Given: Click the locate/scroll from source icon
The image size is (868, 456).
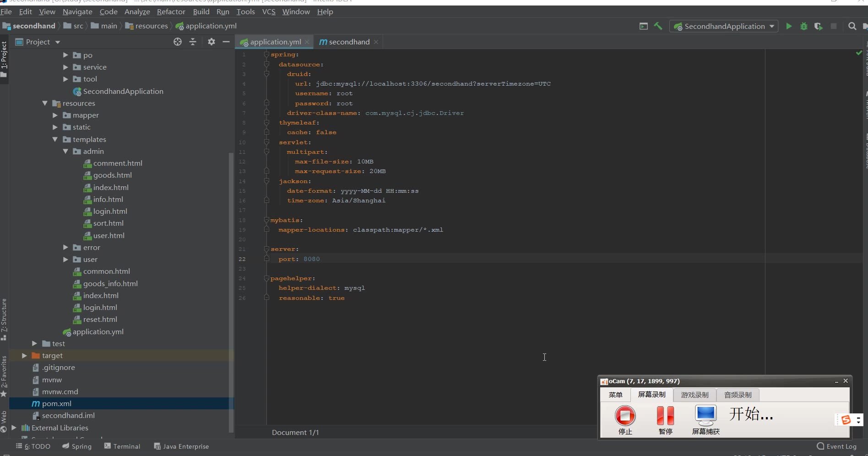Looking at the screenshot, I should [178, 42].
